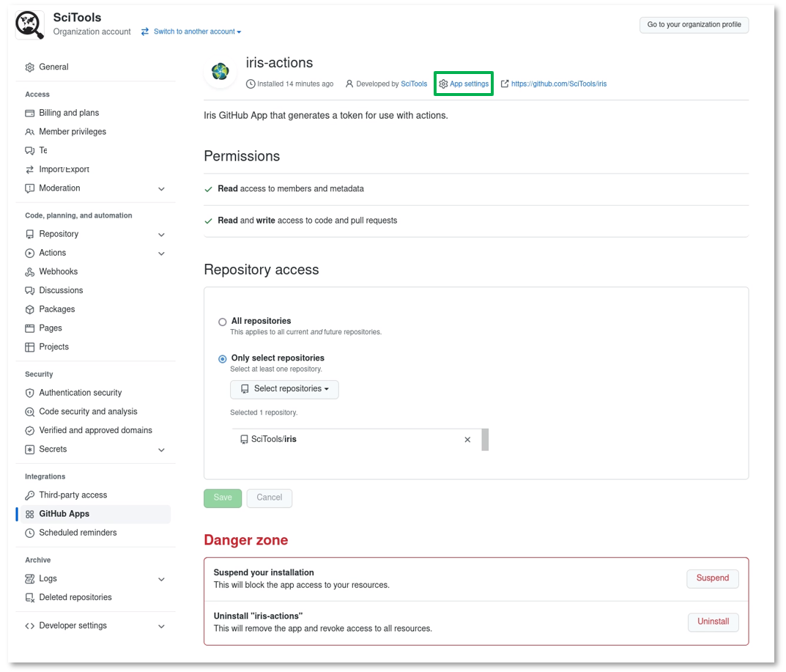Click the gear icon beside General

(x=29, y=67)
